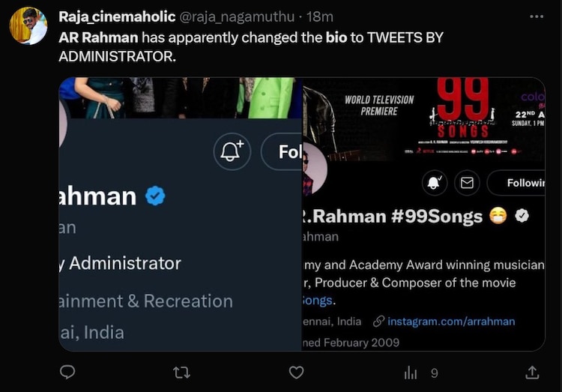
Task: Open tweet view analytics icon
Action: coord(411,372)
